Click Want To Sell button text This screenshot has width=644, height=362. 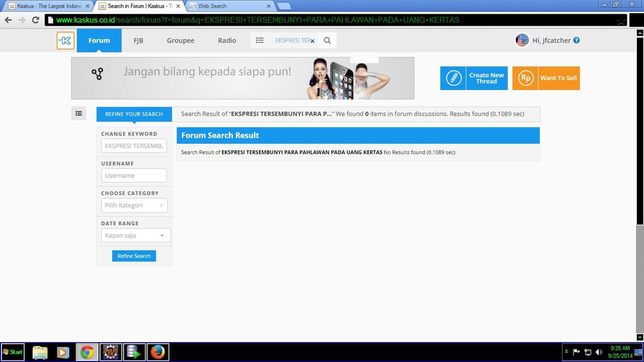(558, 78)
